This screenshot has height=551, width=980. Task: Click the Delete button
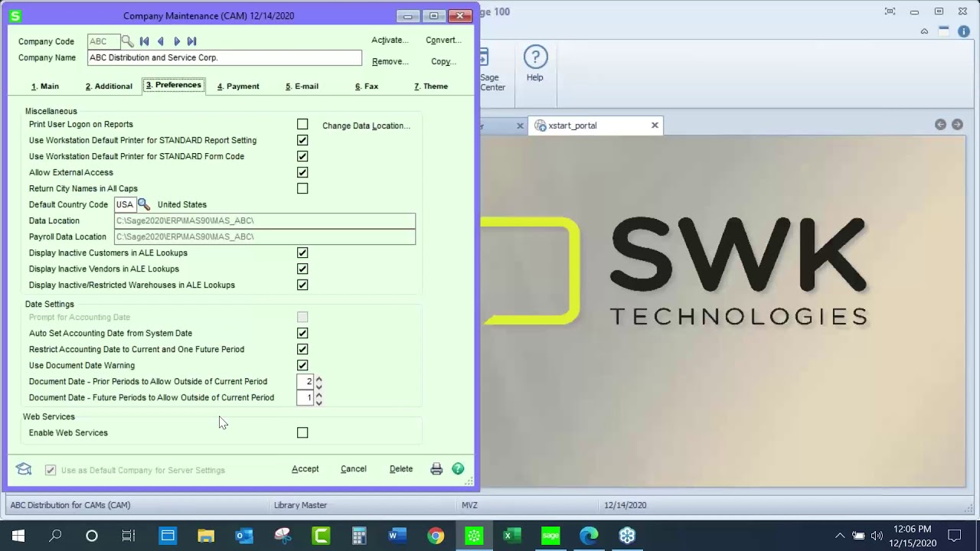401,469
